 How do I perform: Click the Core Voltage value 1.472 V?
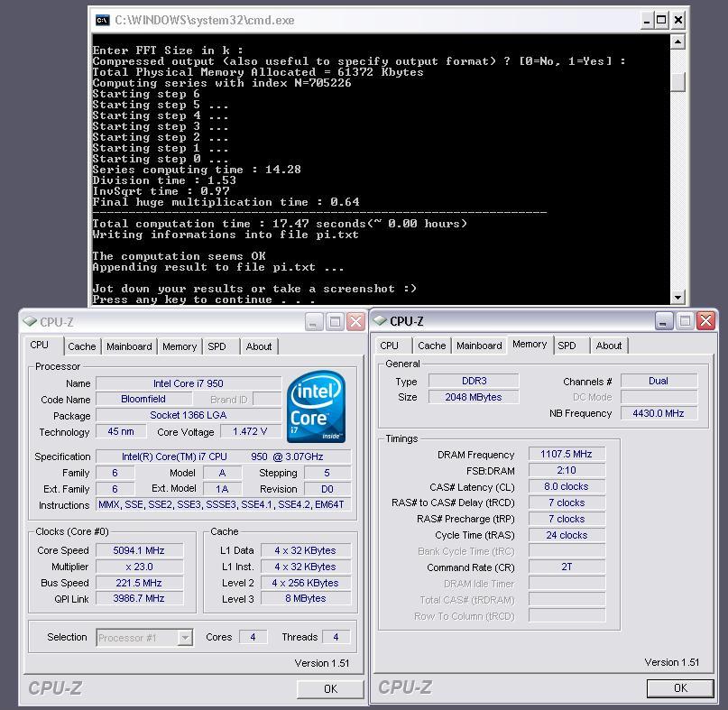pyautogui.click(x=250, y=431)
